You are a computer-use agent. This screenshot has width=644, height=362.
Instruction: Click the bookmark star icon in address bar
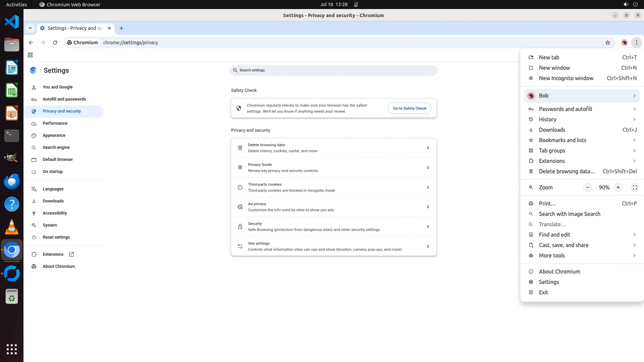pyautogui.click(x=607, y=43)
